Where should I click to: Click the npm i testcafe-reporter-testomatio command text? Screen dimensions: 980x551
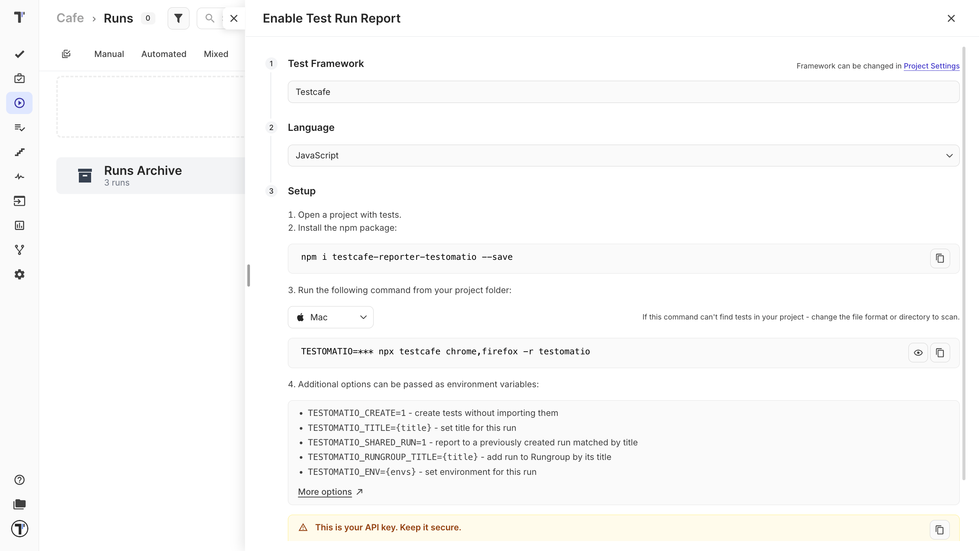tap(407, 257)
